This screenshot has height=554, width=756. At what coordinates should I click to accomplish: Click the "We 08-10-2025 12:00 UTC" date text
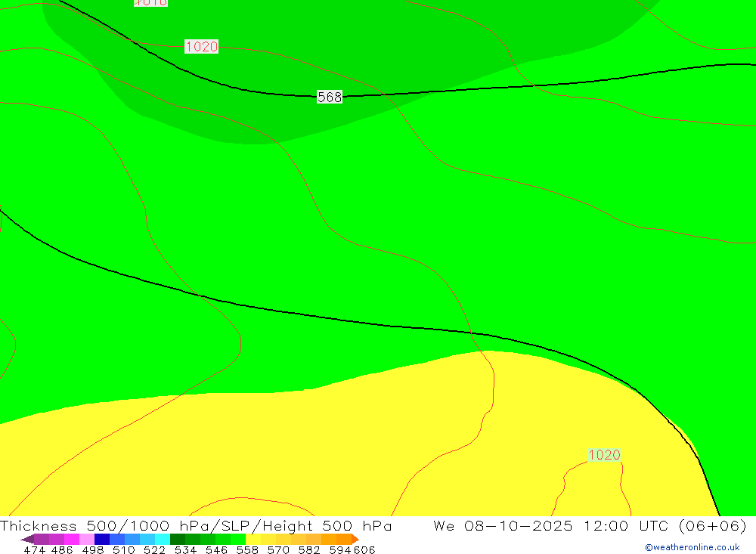[550, 525]
